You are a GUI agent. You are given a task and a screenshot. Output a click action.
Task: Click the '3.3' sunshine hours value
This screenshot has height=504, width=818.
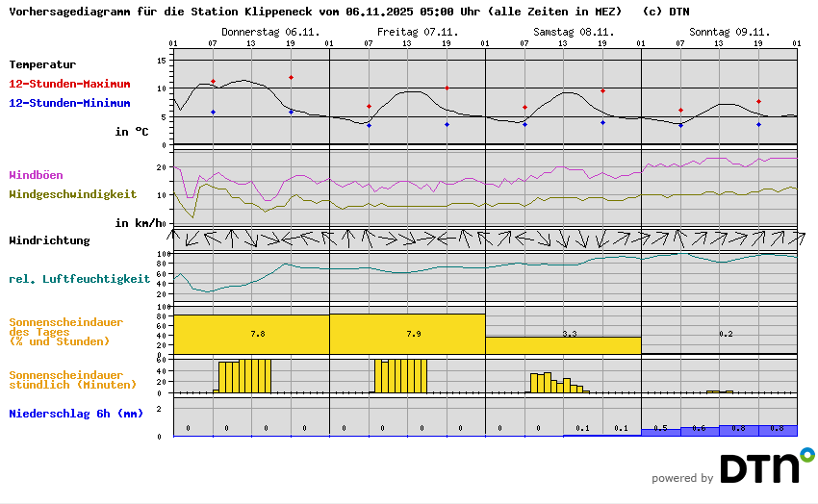point(570,334)
